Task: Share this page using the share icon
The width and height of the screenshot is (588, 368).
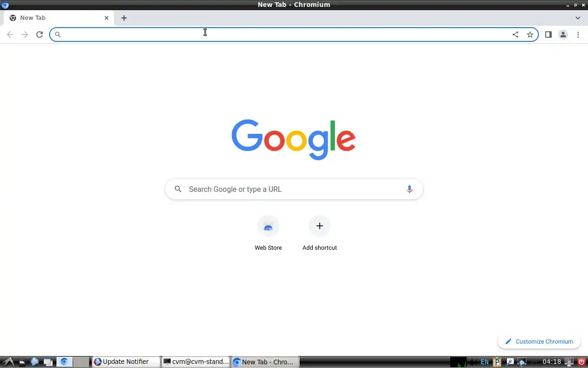Action: [x=515, y=34]
